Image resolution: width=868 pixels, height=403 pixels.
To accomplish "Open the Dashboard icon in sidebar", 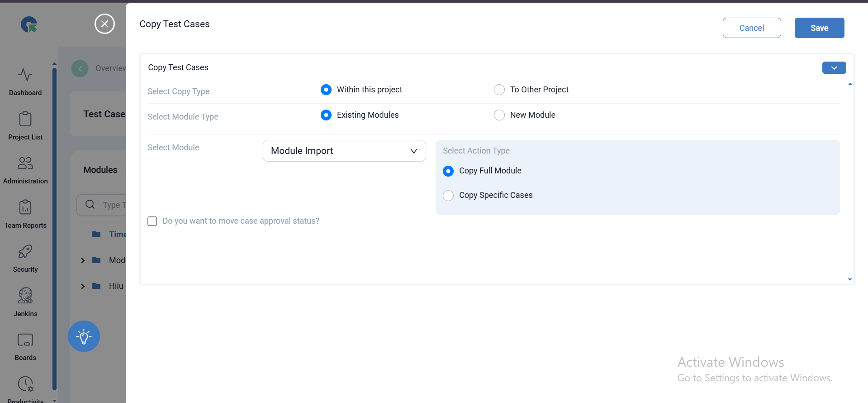I will 25,75.
